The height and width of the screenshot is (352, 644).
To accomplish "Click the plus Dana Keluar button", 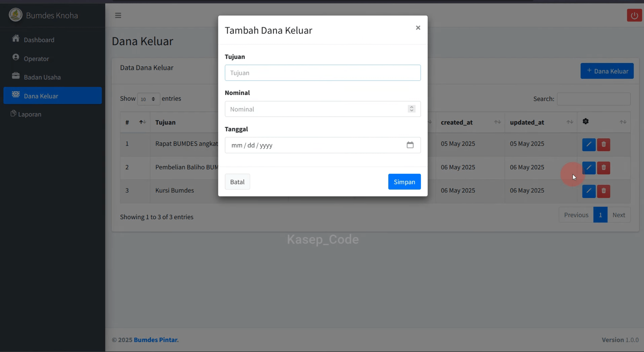I will point(607,71).
